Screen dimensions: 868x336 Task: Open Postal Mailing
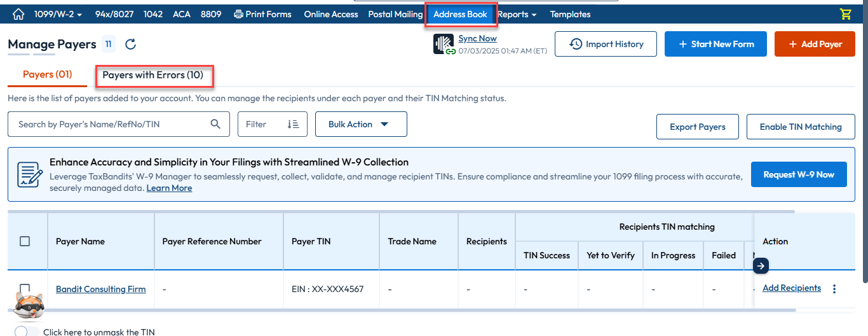click(x=395, y=14)
